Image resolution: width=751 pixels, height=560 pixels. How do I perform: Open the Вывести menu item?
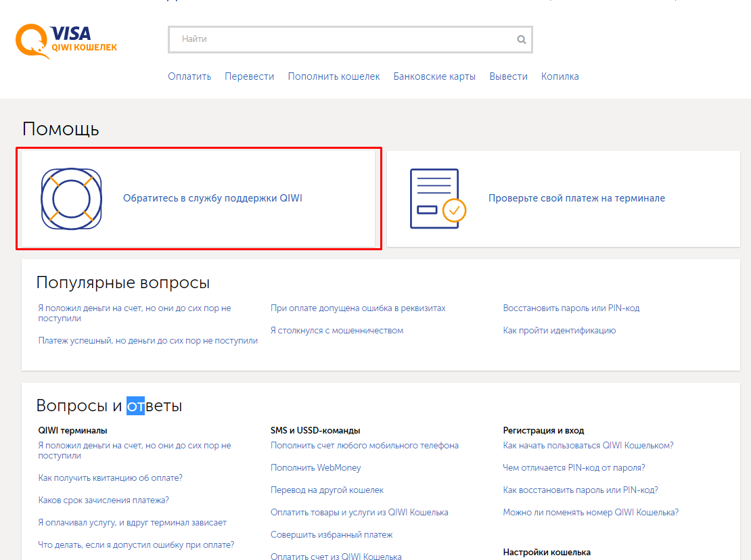pos(508,76)
